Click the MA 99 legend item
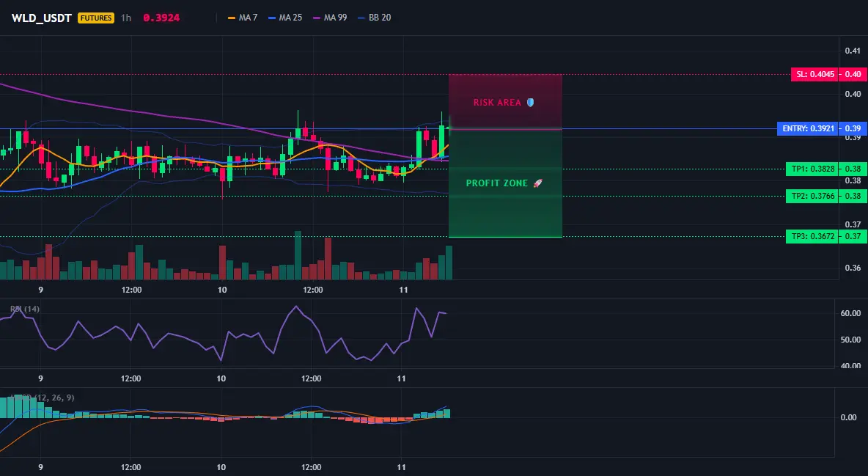The width and height of the screenshot is (868, 476). pyautogui.click(x=330, y=18)
